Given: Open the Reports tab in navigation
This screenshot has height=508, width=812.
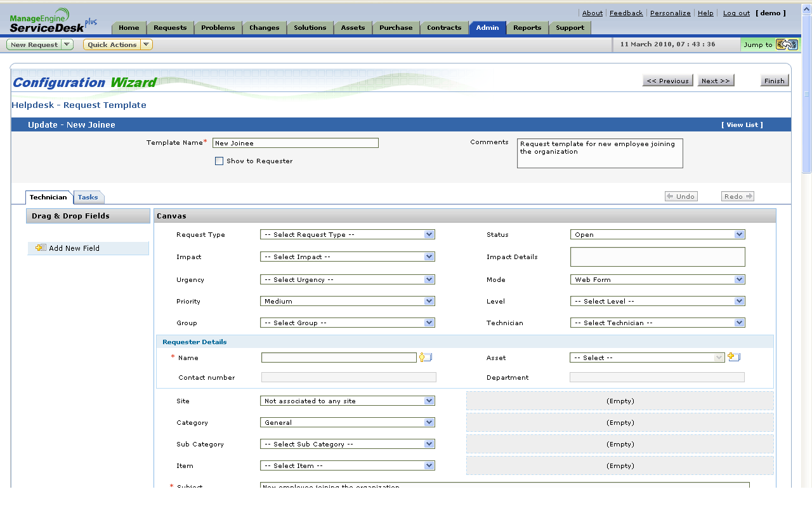Looking at the screenshot, I should 527,28.
